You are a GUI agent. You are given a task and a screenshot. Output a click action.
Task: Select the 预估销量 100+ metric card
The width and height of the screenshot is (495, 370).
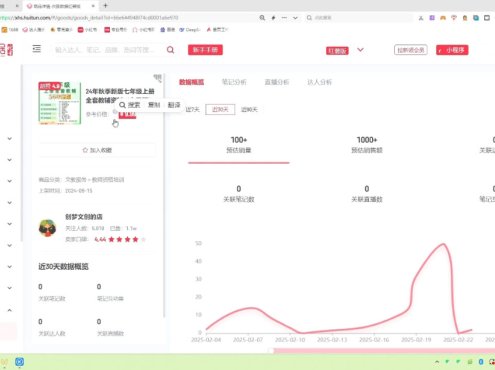(239, 145)
